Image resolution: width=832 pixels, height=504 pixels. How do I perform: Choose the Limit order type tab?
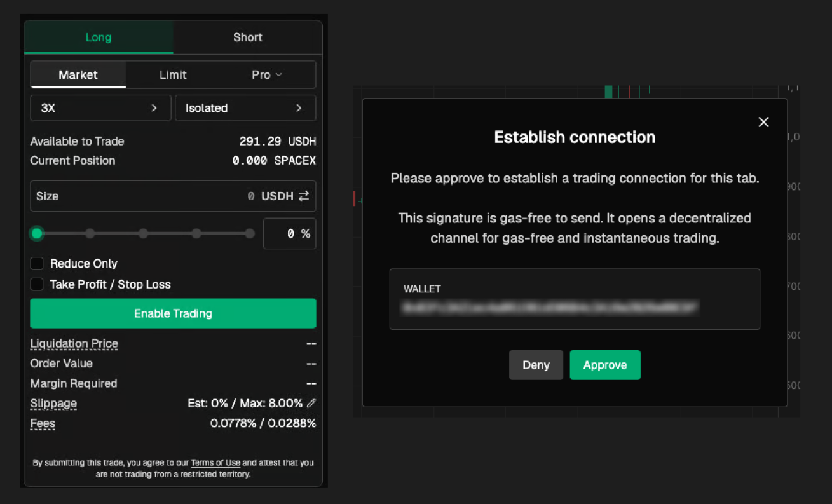click(x=173, y=75)
